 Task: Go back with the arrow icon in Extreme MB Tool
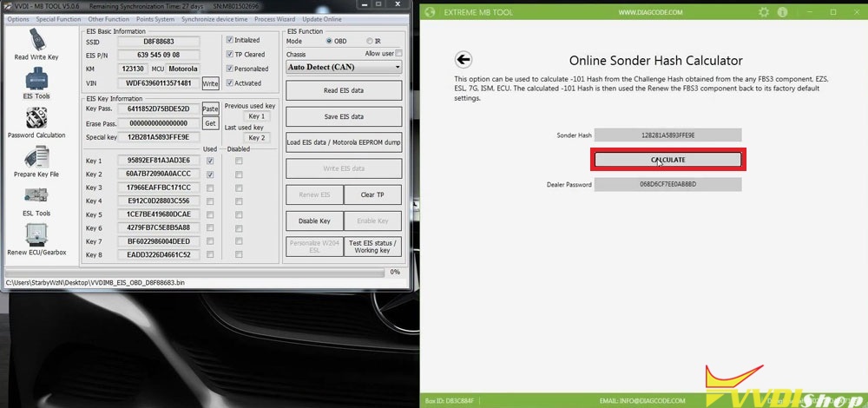463,60
